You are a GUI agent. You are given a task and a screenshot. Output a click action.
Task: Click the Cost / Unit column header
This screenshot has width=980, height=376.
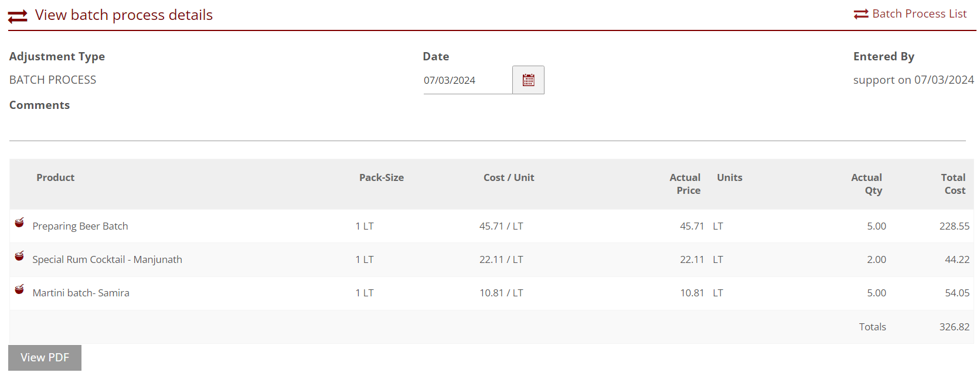pos(508,177)
